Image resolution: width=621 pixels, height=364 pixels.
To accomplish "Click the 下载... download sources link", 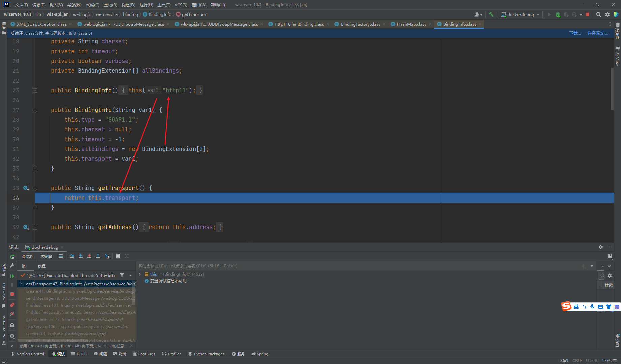I will (x=575, y=33).
